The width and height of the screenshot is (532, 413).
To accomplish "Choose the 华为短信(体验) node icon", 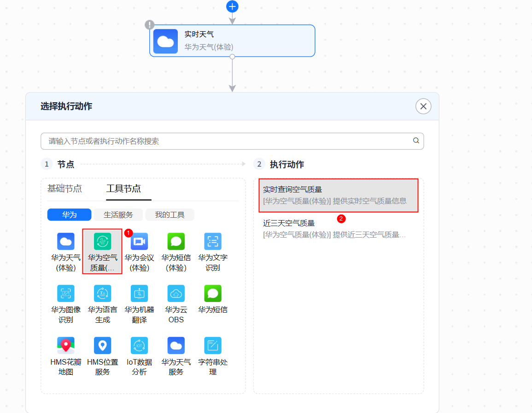I will pos(176,241).
